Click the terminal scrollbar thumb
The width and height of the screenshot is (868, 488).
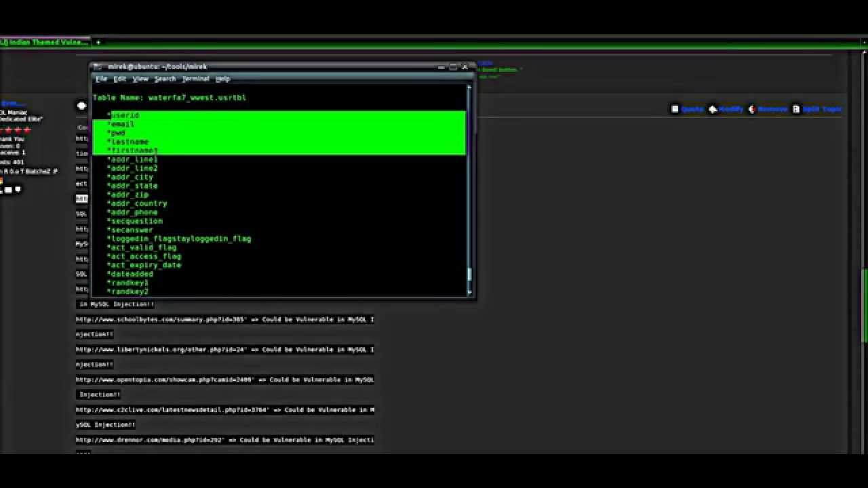click(x=469, y=274)
